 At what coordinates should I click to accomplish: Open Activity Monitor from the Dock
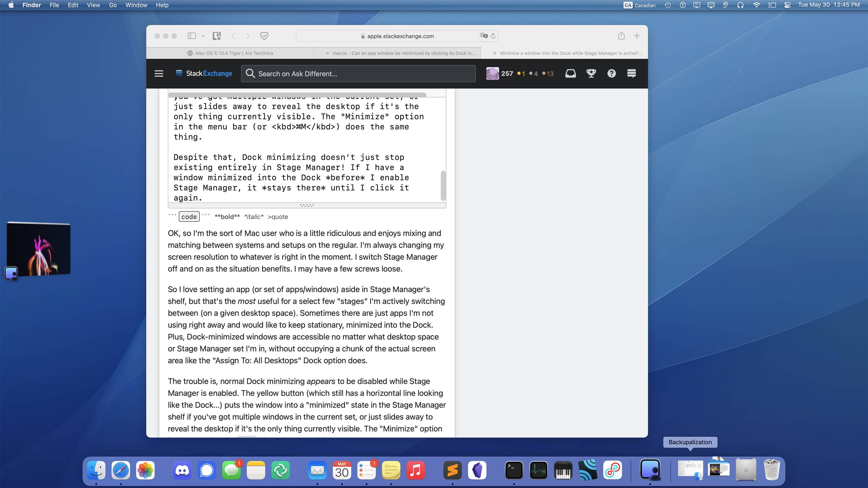tap(538, 470)
